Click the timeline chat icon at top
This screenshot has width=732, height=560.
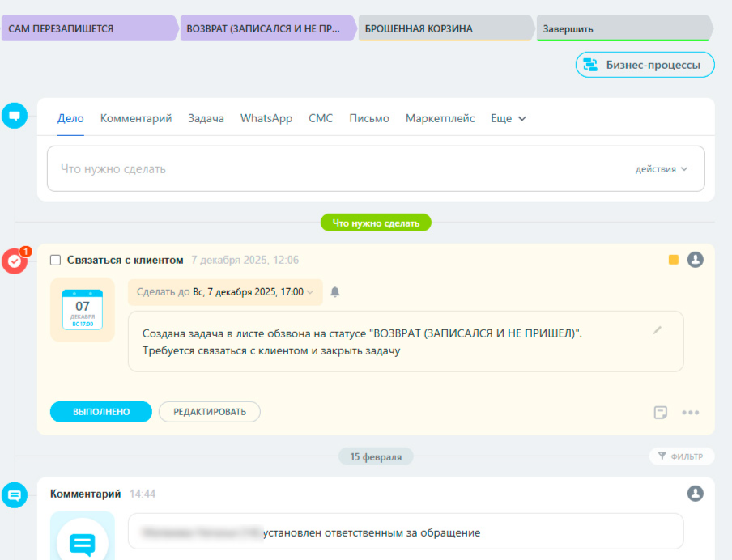click(x=15, y=115)
